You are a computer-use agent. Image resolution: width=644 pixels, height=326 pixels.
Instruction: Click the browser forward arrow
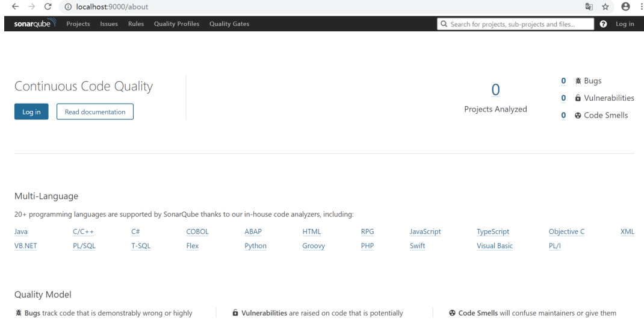coord(32,7)
